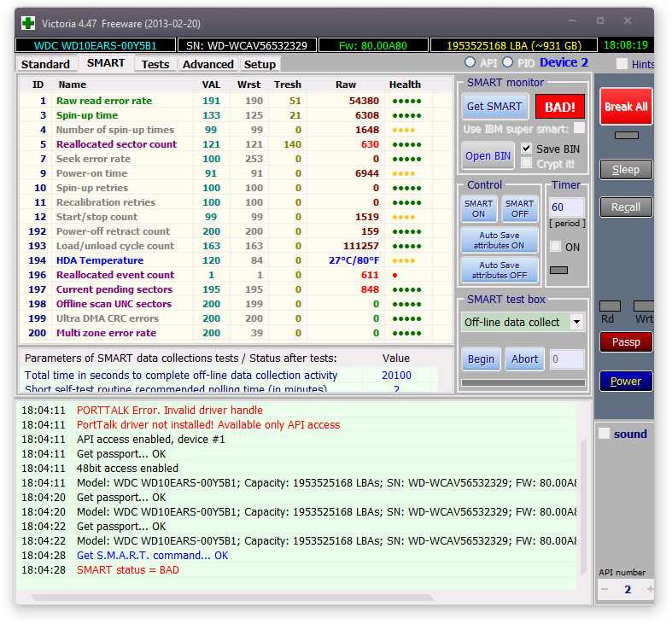Viewport: 672px width, 624px height.
Task: Click the red BAD! status indicator
Action: (559, 107)
